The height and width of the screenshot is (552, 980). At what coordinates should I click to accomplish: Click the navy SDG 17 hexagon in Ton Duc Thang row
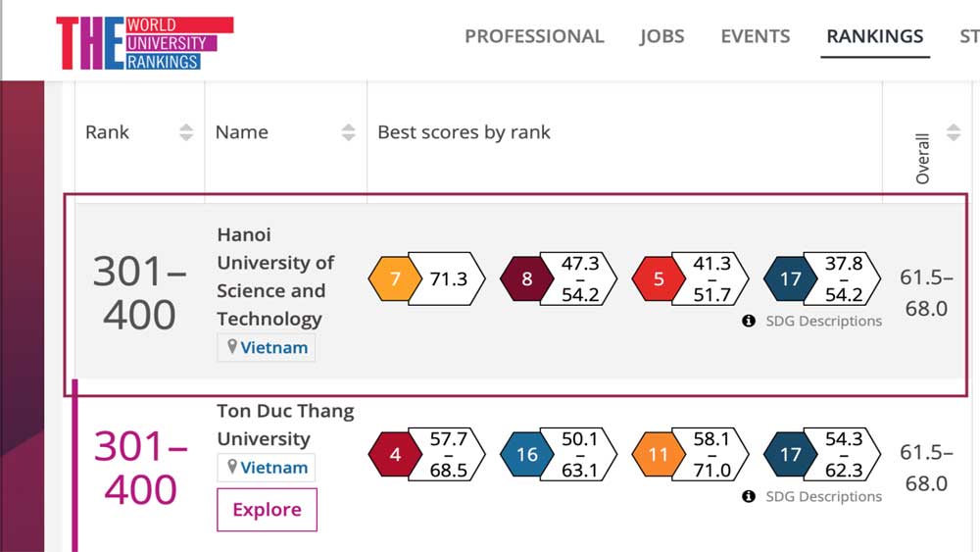coord(791,455)
